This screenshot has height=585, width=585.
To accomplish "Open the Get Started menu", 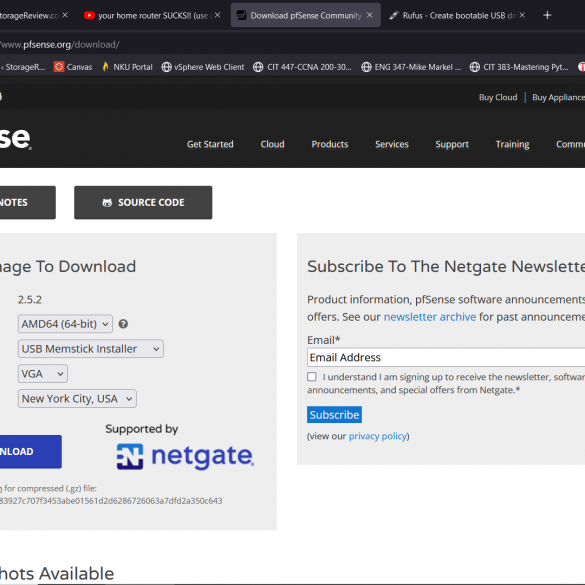I will point(210,144).
